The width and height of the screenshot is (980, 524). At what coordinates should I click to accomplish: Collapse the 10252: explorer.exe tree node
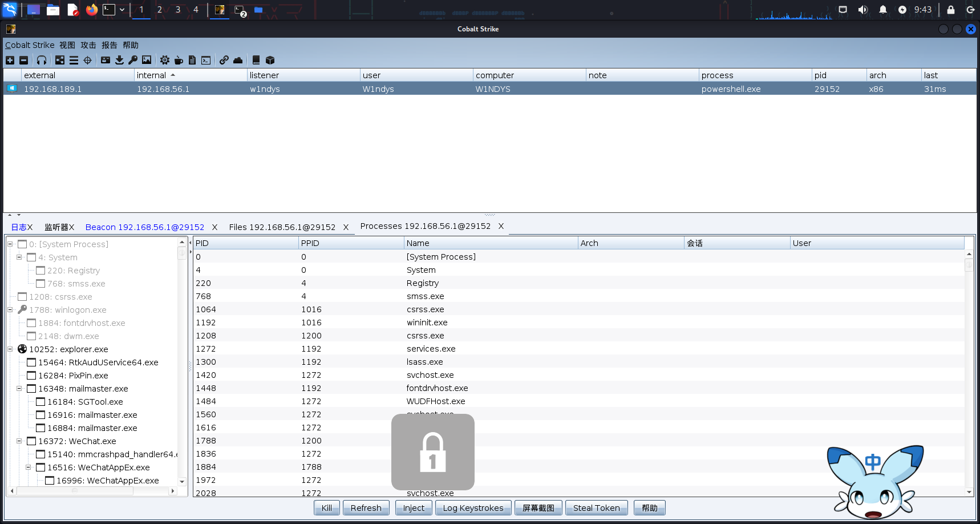10,349
